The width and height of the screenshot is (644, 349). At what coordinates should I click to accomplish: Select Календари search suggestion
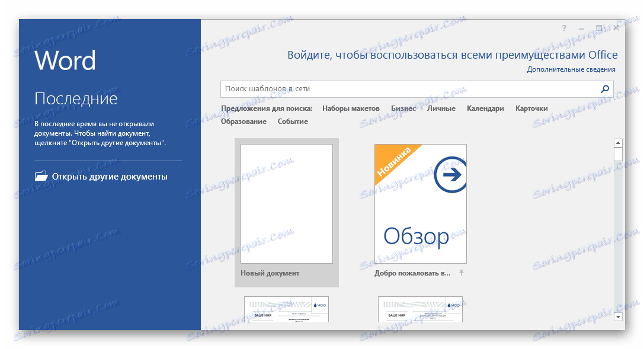coord(485,108)
